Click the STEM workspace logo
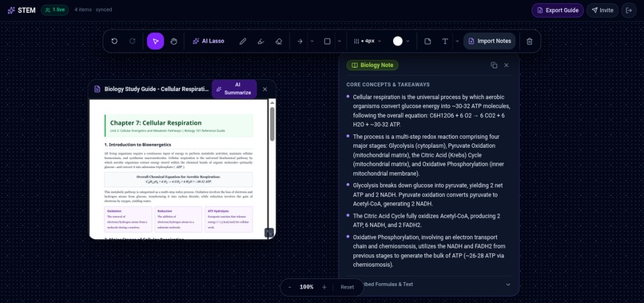The width and height of the screenshot is (644, 303). click(x=22, y=10)
